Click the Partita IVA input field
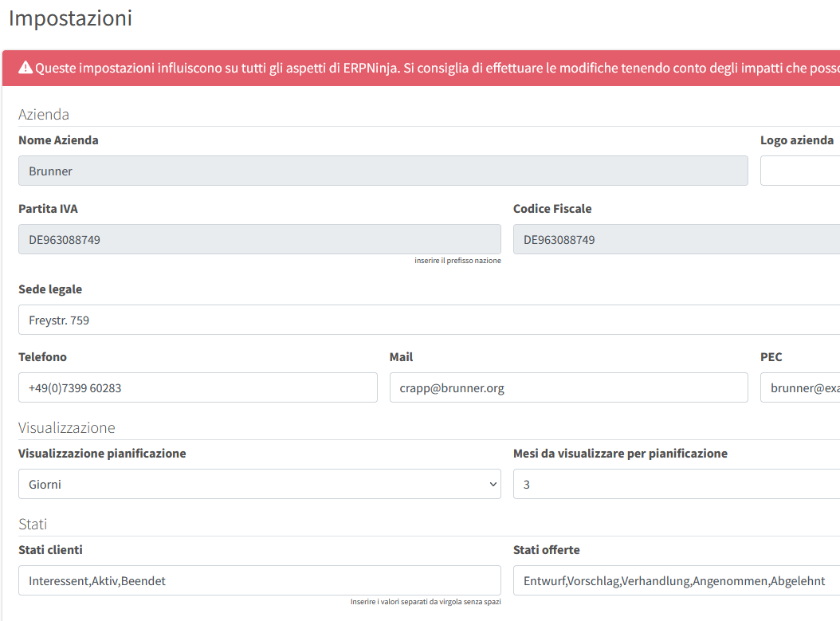This screenshot has height=621, width=840. point(260,239)
